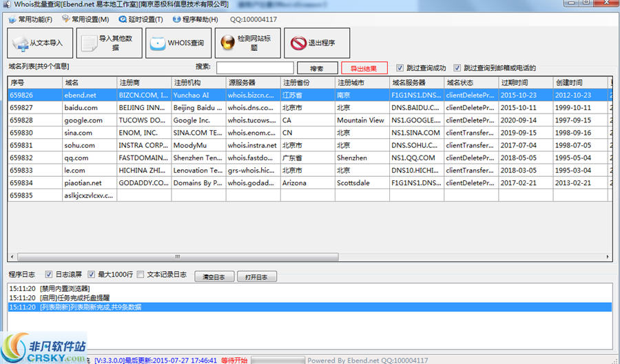This screenshot has width=620, height=364.
Task: Click the Mountain View city cell
Action: click(362, 120)
